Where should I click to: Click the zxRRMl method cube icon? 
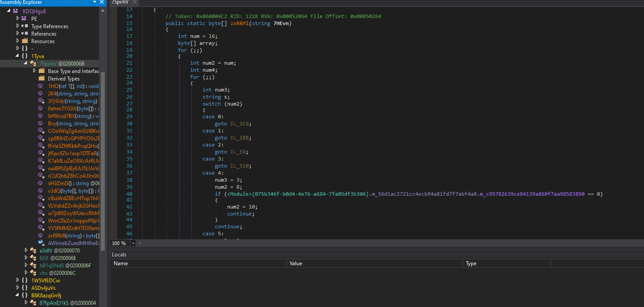pyautogui.click(x=40, y=235)
